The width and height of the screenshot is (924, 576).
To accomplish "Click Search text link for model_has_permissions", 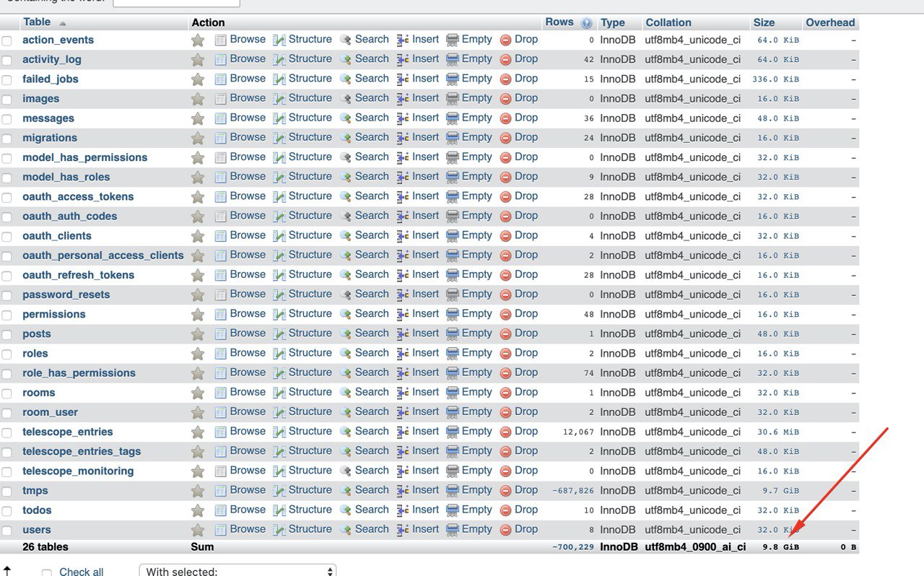I will click(x=372, y=157).
